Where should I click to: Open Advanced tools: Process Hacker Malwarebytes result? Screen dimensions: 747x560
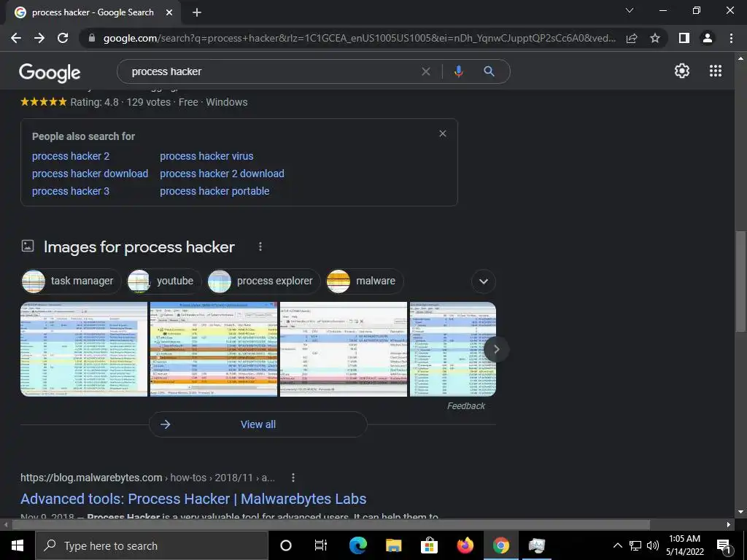(x=193, y=499)
